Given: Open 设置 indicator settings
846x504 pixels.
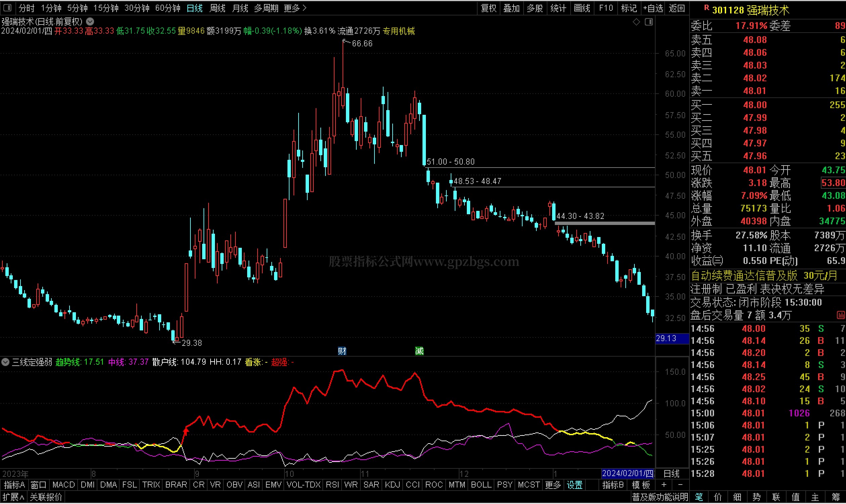Looking at the screenshot, I should click(575, 485).
